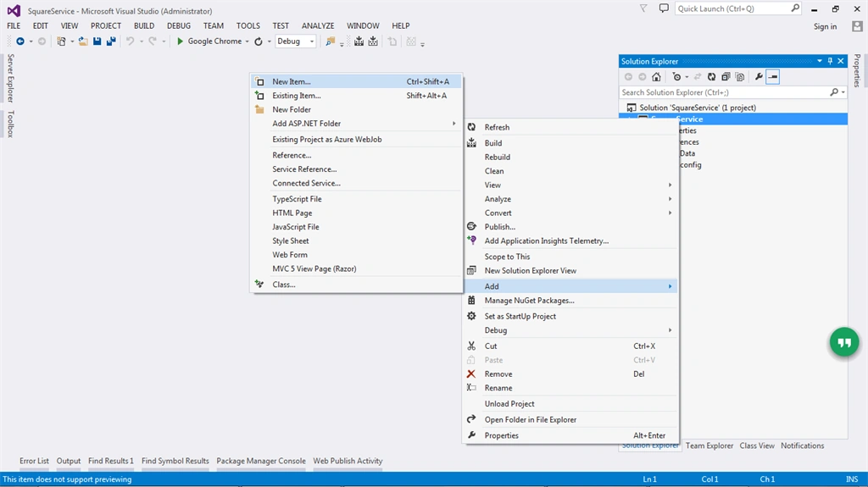The image size is (868, 487).
Task: Open the Error List tab
Action: click(x=34, y=461)
